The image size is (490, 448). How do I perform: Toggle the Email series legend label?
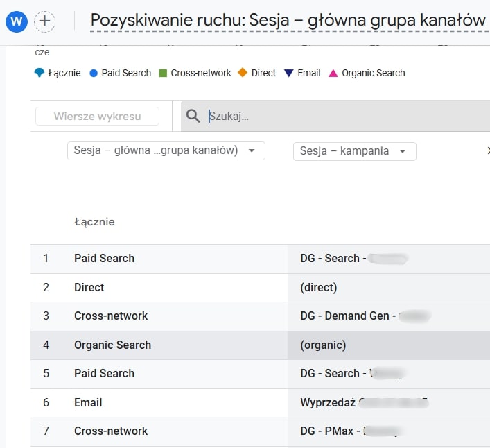(308, 73)
